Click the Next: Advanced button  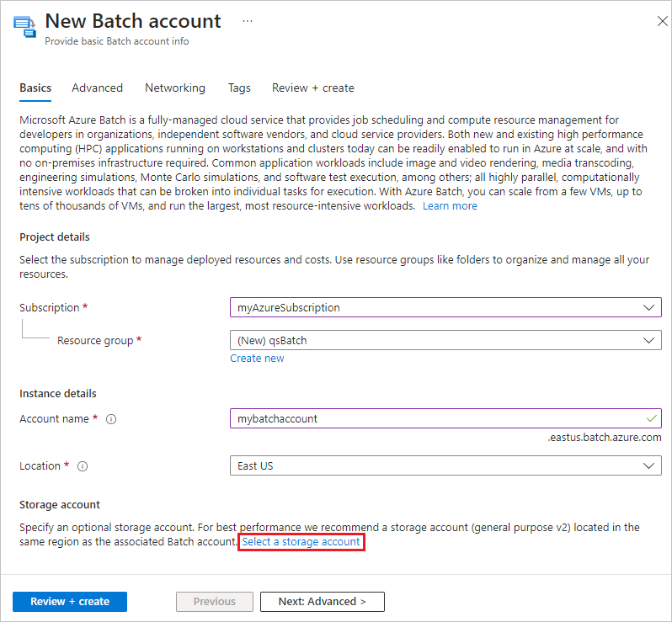pos(322,602)
